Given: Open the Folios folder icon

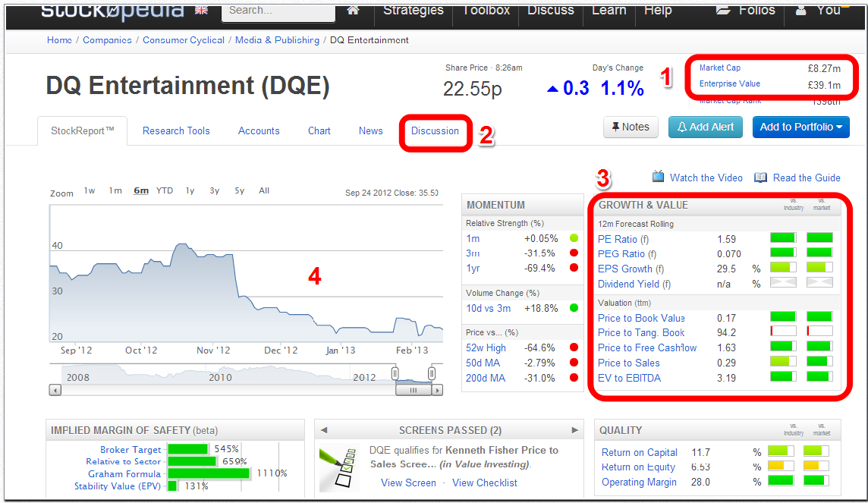Looking at the screenshot, I should [723, 10].
